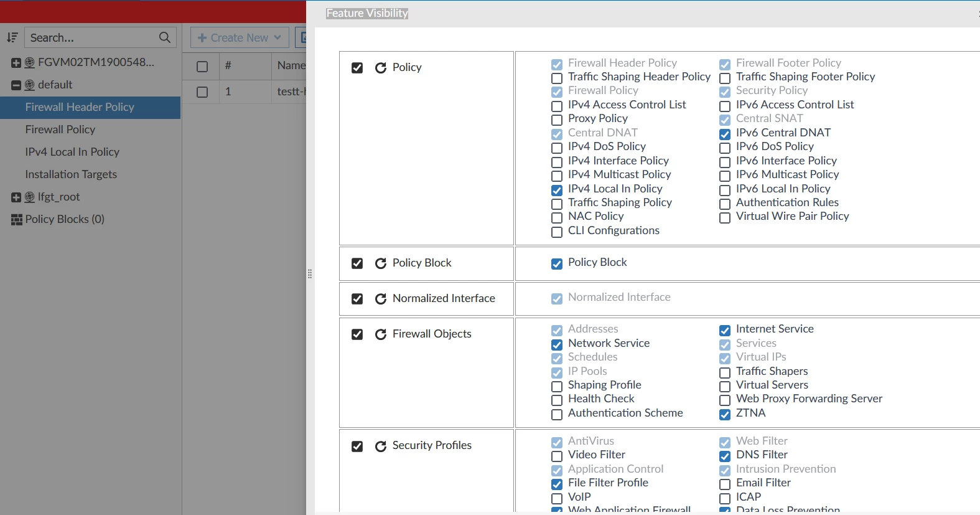Enable Traffic Shaping Header Policy
This screenshot has width=980, height=515.
coord(557,78)
